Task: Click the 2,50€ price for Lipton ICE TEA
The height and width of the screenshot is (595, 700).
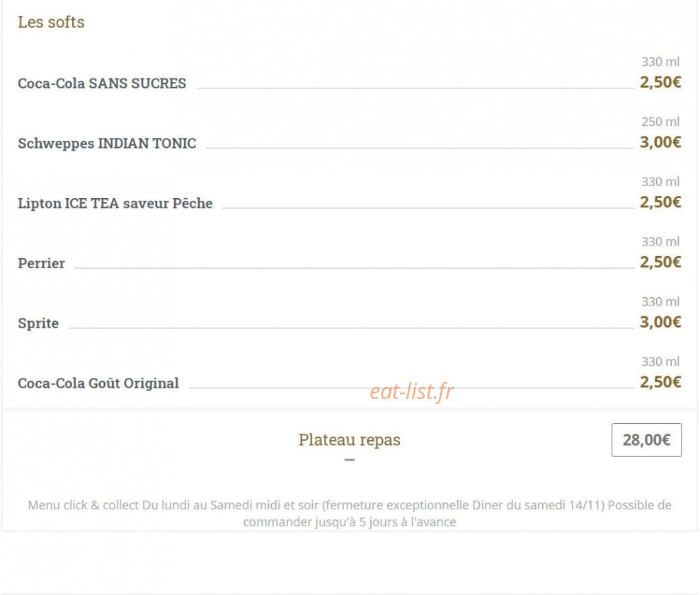Action: 660,202
